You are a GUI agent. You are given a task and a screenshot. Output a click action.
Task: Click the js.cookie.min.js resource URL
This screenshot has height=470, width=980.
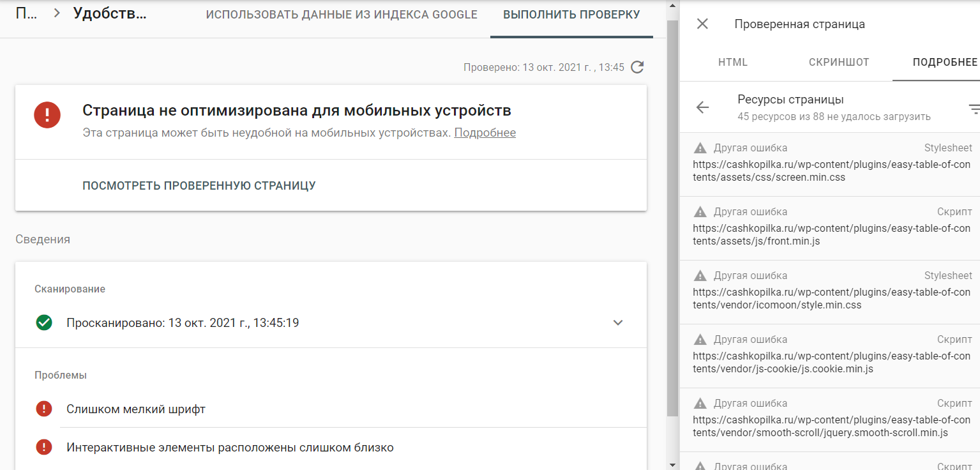pyautogui.click(x=831, y=363)
